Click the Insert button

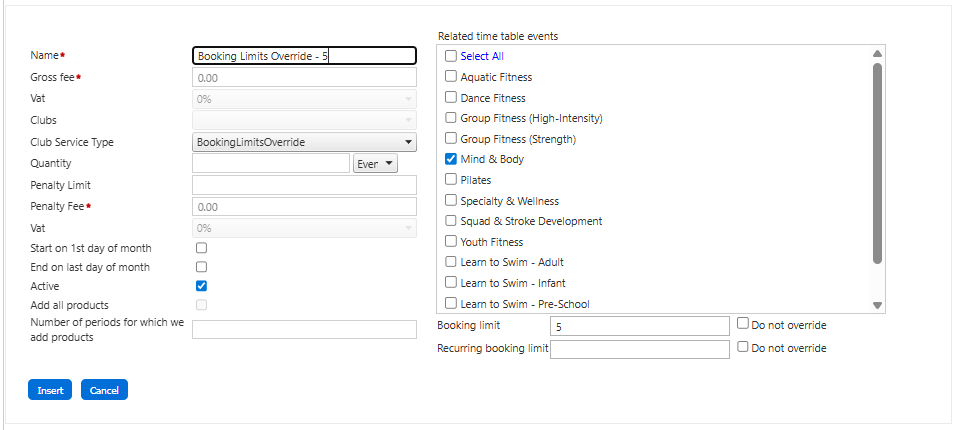[x=49, y=390]
